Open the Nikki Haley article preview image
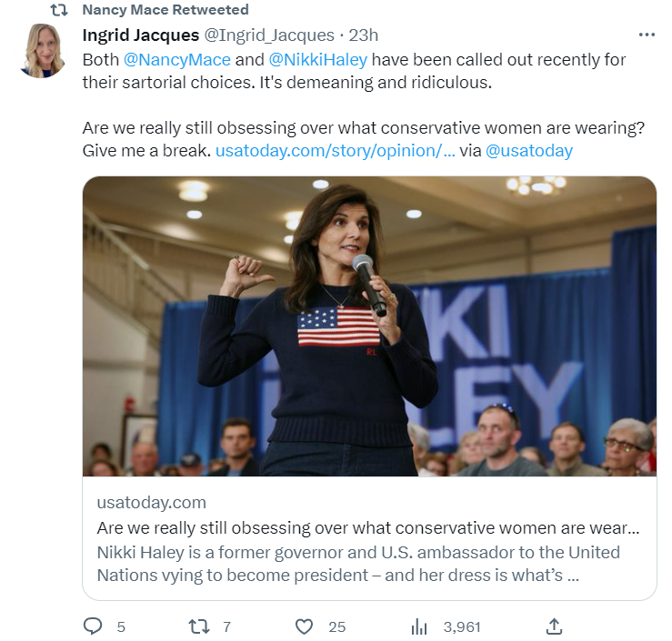The width and height of the screenshot is (672, 641). [x=369, y=326]
